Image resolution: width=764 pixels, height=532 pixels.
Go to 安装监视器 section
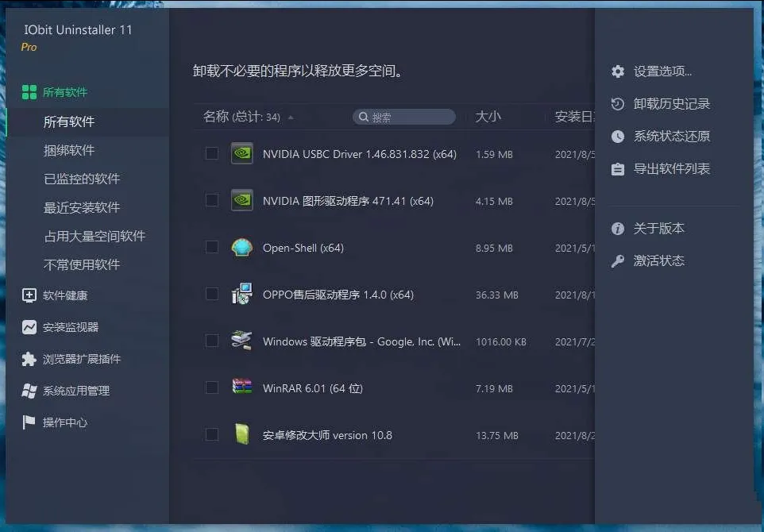[71, 327]
